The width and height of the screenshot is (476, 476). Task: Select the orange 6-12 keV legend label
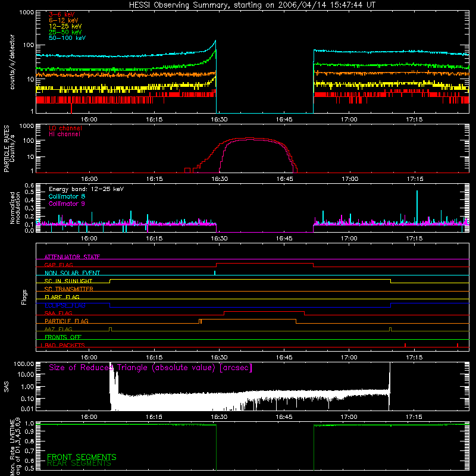coord(64,20)
